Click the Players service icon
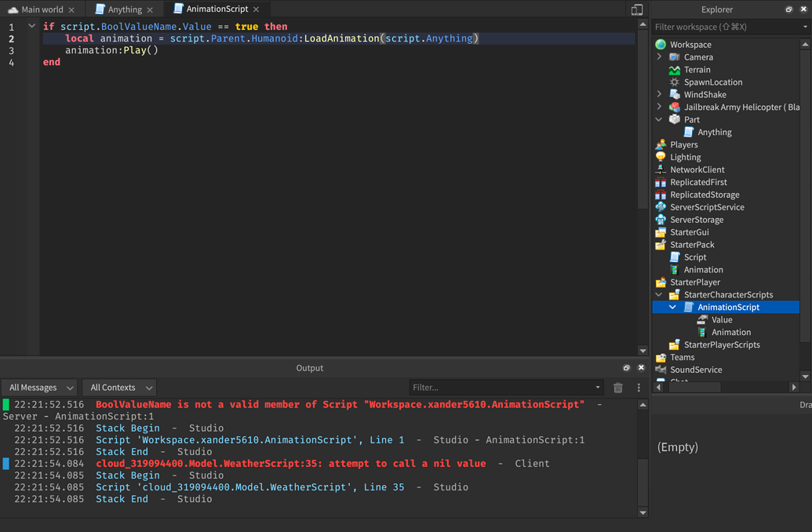The height and width of the screenshot is (532, 812). 661,144
